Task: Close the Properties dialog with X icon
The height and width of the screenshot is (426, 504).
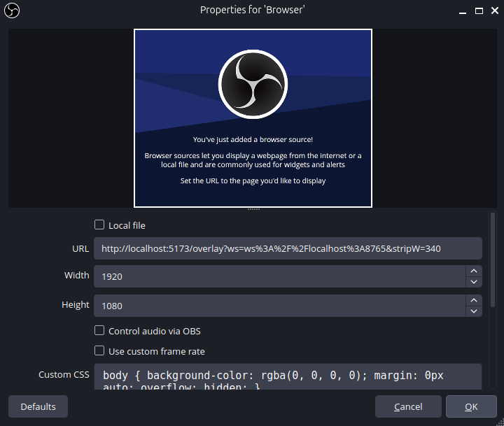Action: pos(495,10)
